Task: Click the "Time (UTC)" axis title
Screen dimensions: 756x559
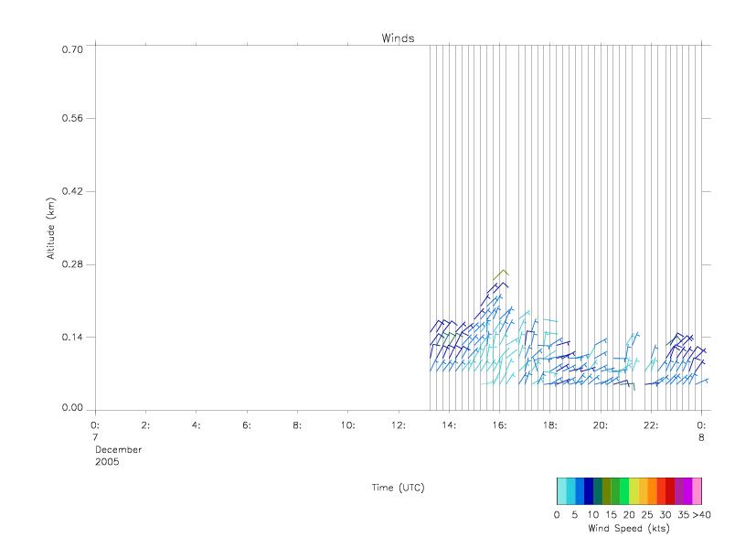Action: [x=398, y=488]
